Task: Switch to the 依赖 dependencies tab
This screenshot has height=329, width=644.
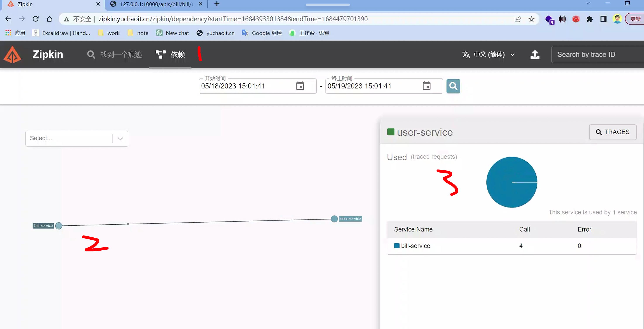Action: (170, 55)
